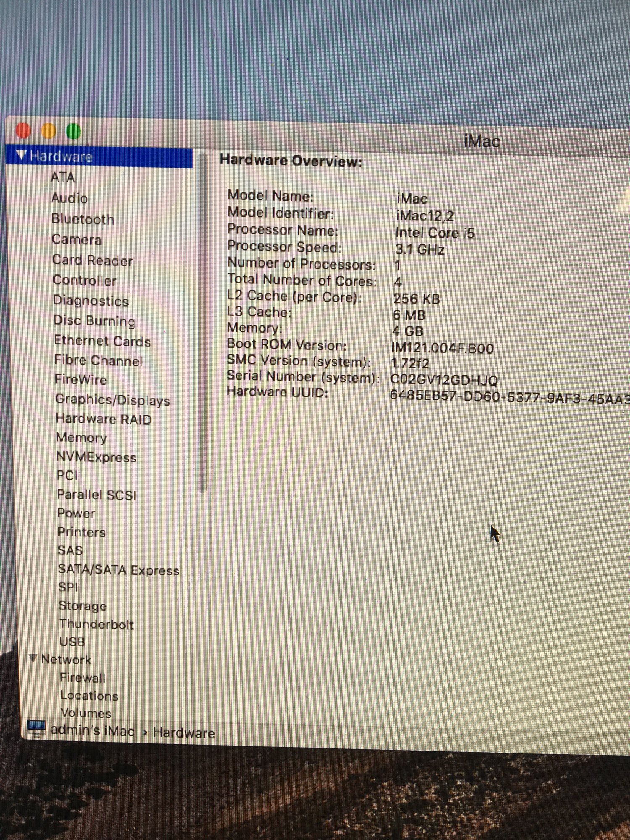Click Boot ROM version IM121.004F.B00
Viewport: 630px width, 840px height.
pos(443,348)
